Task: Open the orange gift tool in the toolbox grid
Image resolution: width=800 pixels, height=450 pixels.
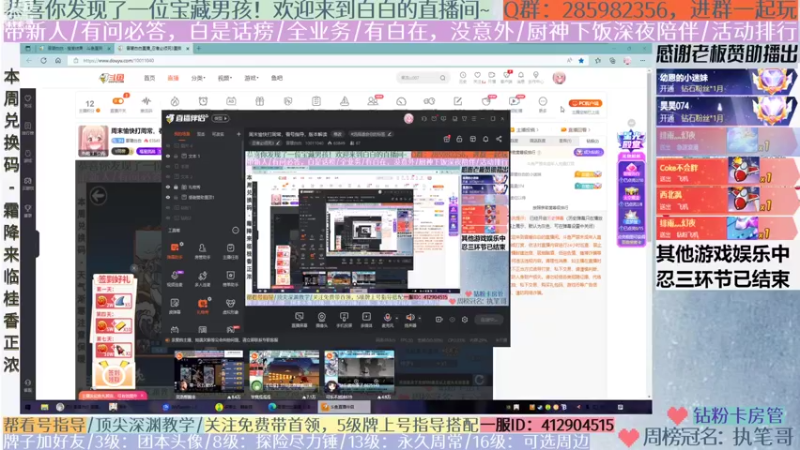Action: (x=203, y=306)
